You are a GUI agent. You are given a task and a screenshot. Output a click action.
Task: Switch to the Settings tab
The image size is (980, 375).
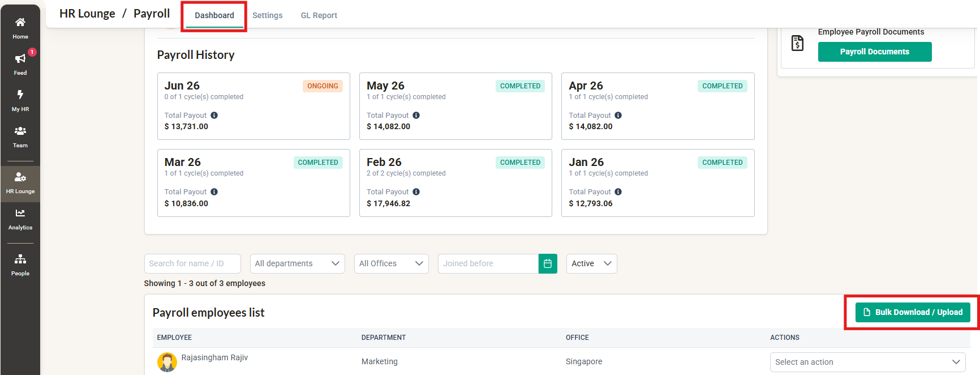tap(268, 15)
